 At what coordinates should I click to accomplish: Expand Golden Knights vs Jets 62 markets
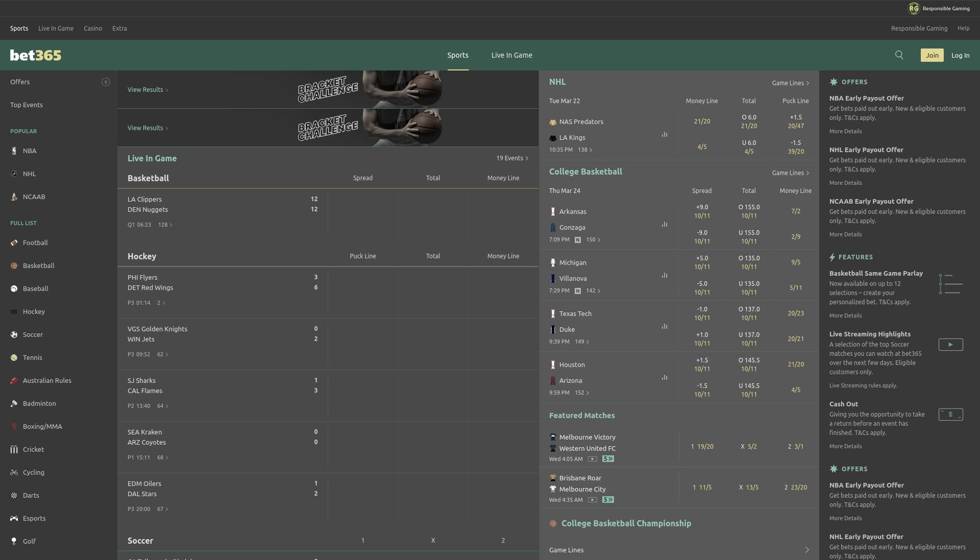tap(163, 354)
